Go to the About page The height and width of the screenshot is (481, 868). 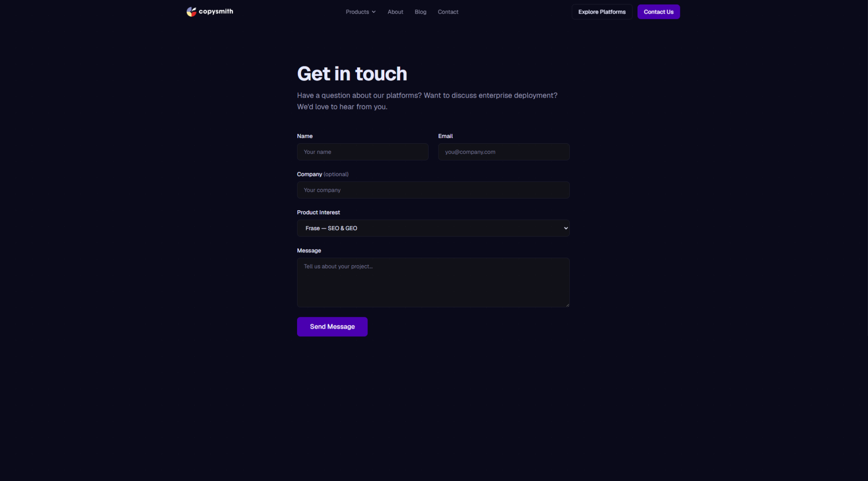coord(395,12)
